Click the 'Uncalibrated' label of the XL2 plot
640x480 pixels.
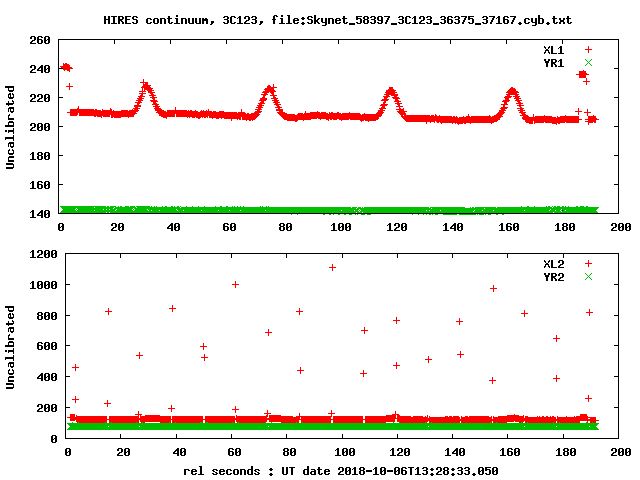pos(10,347)
